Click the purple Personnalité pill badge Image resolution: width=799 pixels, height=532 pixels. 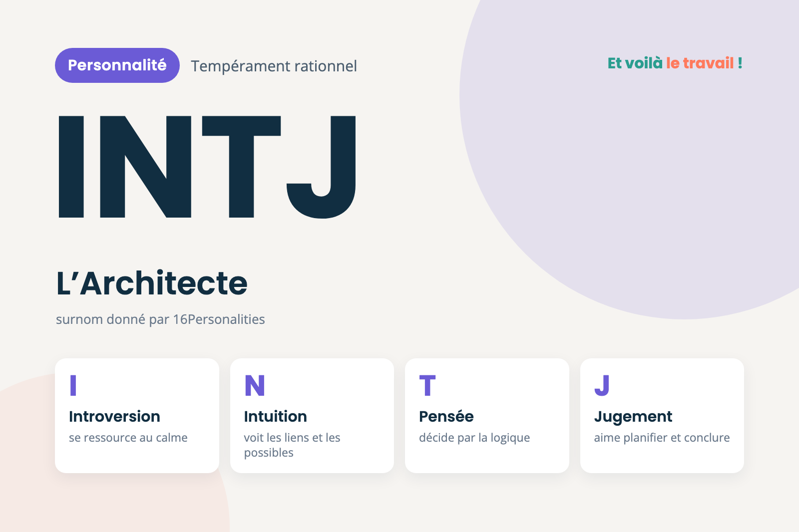point(117,65)
